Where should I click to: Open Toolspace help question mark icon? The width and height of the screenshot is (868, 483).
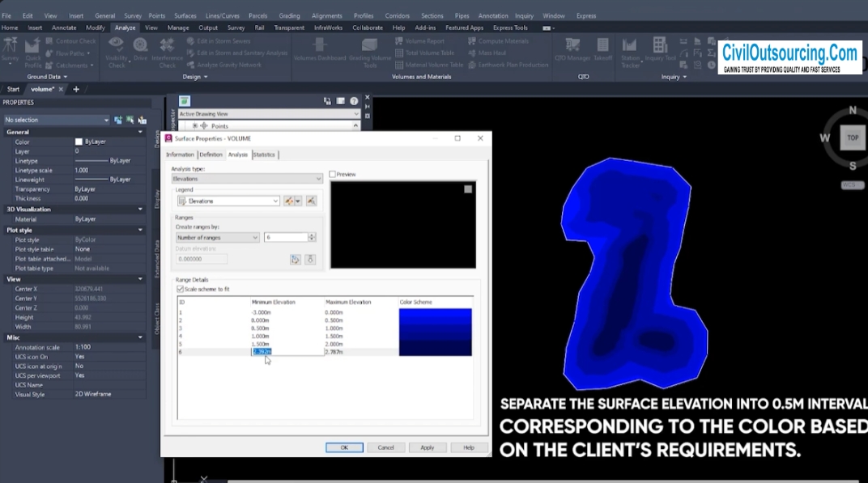354,101
